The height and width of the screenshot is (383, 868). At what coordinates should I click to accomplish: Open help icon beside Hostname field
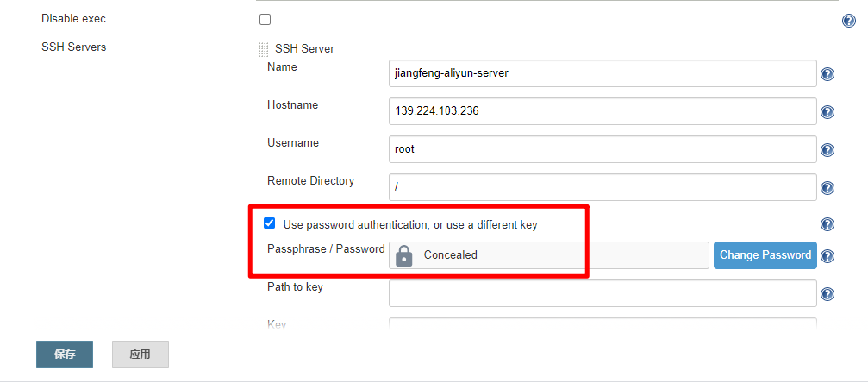point(827,112)
